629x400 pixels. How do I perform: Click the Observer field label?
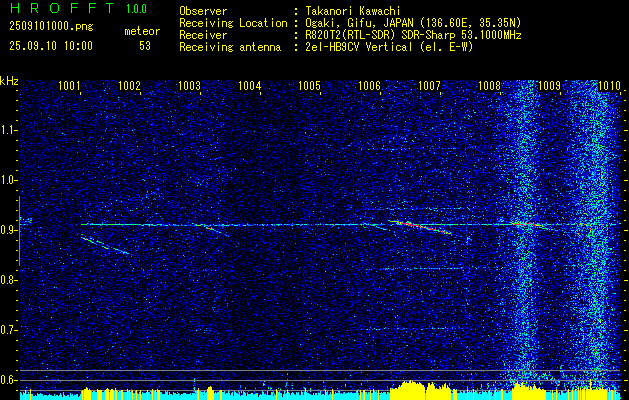pos(203,11)
